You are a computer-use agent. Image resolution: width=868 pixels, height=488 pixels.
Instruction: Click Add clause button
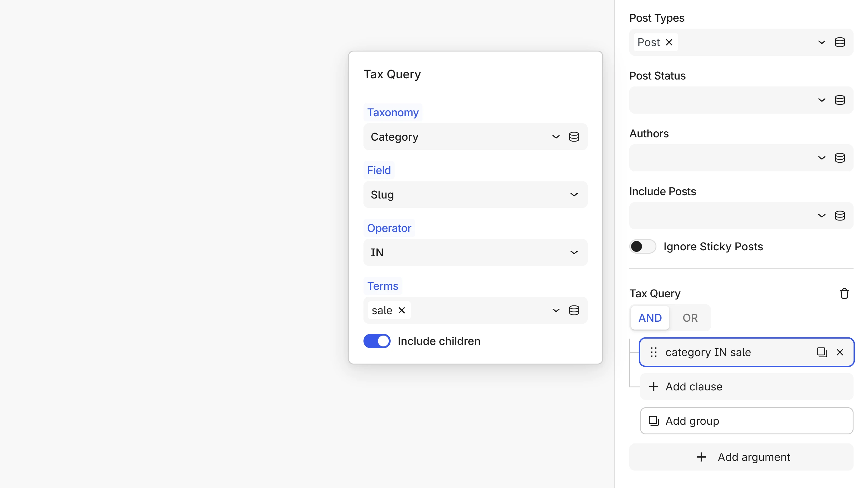point(747,386)
